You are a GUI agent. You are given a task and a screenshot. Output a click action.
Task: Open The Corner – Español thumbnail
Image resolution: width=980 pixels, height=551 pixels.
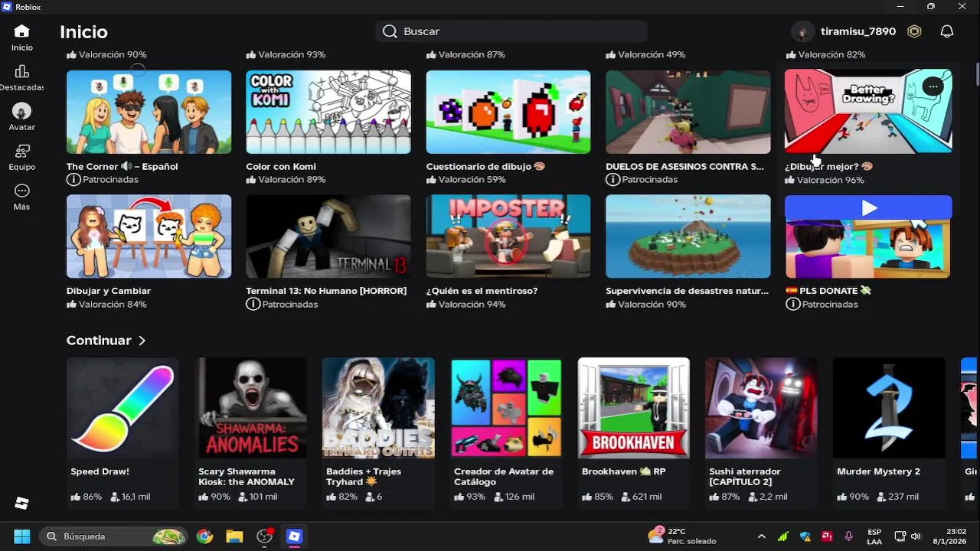(x=149, y=112)
